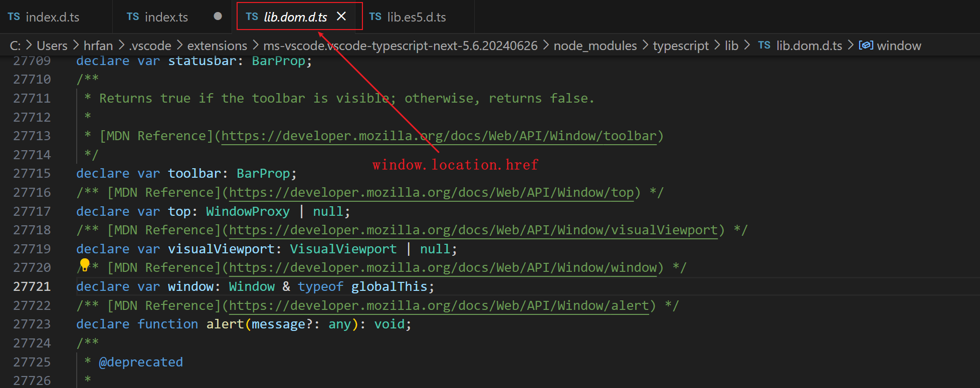Open the lib breadcrumb folder segment

pyautogui.click(x=731, y=46)
